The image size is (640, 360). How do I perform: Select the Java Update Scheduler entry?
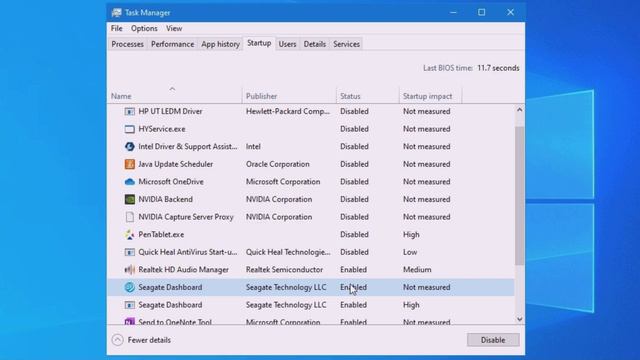[x=311, y=164]
